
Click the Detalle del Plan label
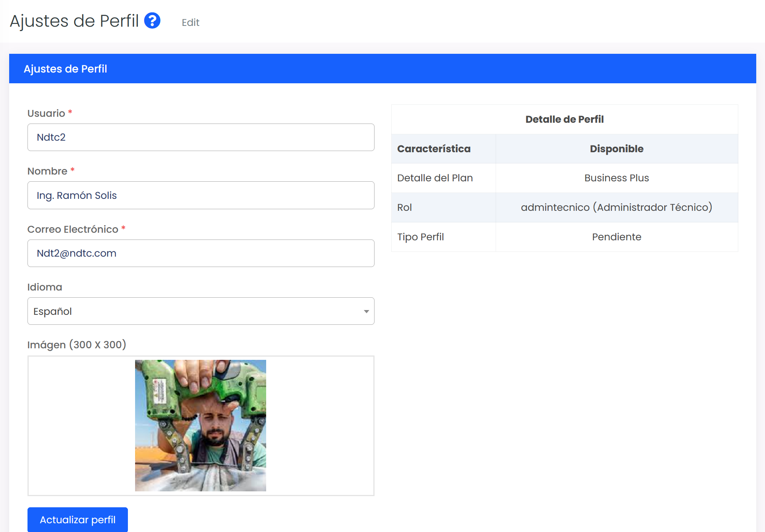435,178
